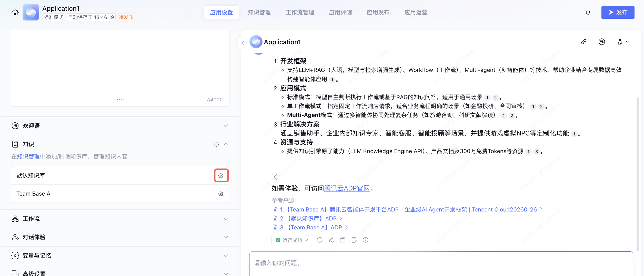Switch to the 应用设置 tab

click(x=222, y=12)
